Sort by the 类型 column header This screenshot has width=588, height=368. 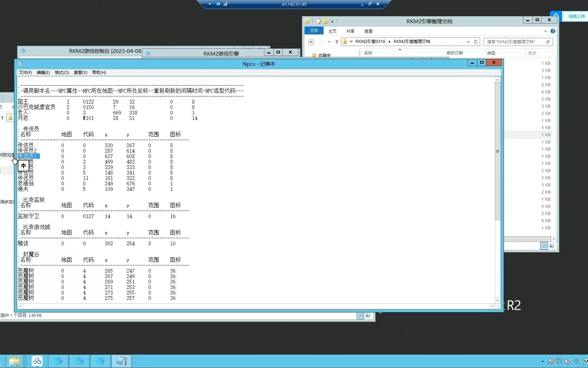point(491,53)
